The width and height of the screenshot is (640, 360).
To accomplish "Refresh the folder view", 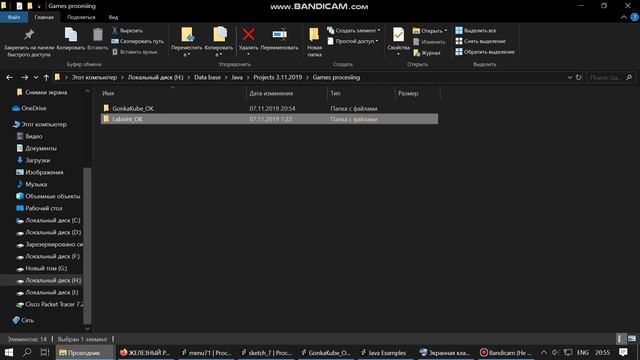I will pos(578,77).
